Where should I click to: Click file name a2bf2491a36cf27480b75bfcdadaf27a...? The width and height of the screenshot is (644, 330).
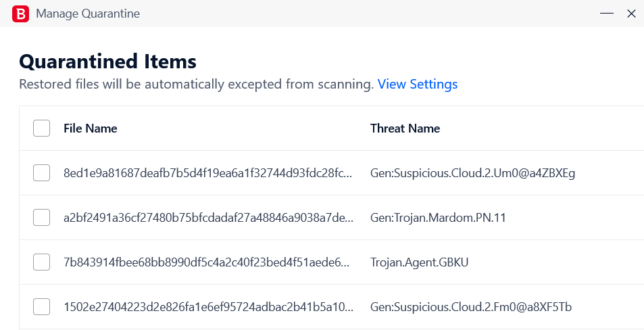pos(208,217)
